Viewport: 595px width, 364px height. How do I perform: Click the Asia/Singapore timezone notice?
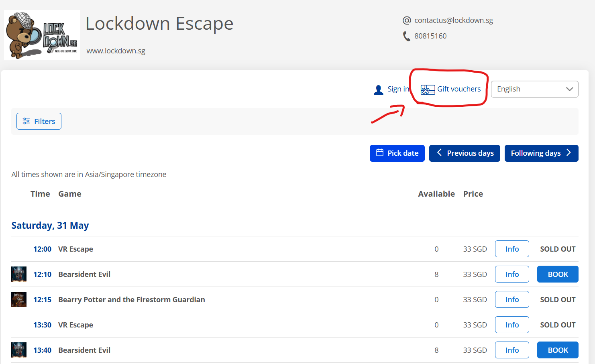coord(89,175)
